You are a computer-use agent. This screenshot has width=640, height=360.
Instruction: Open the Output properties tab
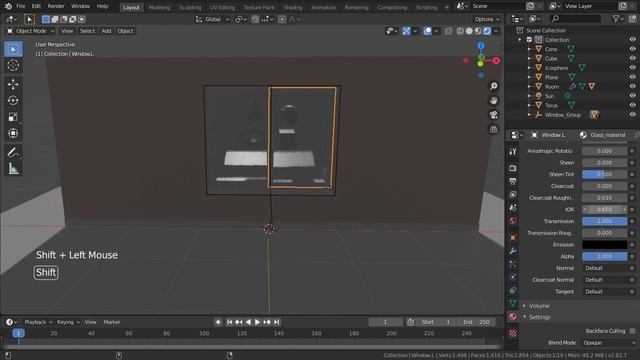pos(513,181)
